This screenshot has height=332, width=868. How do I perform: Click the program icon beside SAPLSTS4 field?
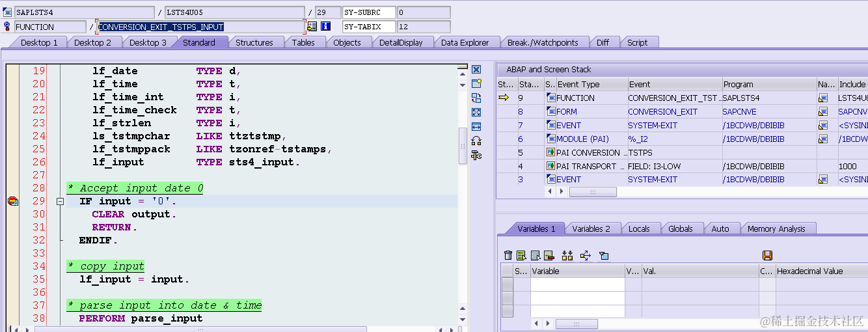(7, 12)
